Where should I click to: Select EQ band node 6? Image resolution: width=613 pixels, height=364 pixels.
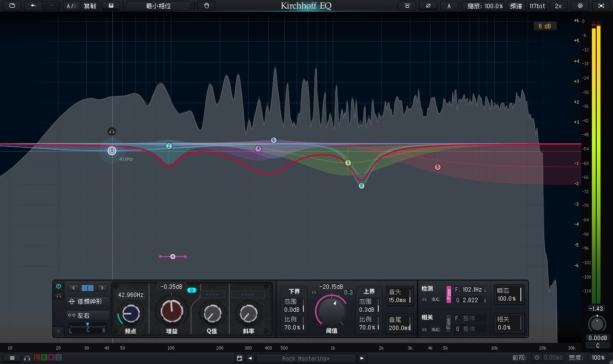[274, 141]
